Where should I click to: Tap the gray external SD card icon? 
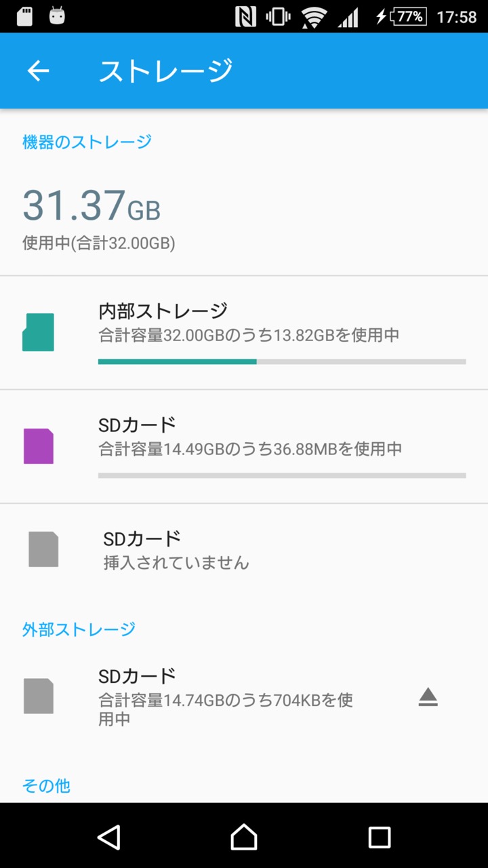(x=38, y=696)
